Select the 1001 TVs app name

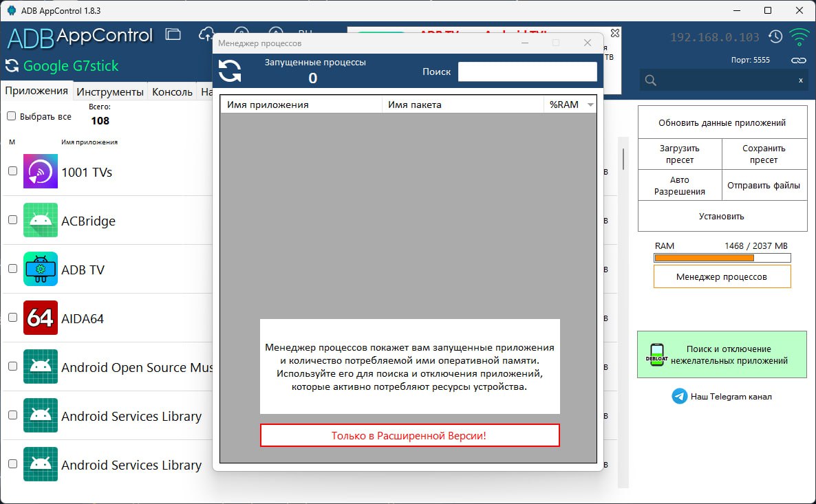pos(87,172)
